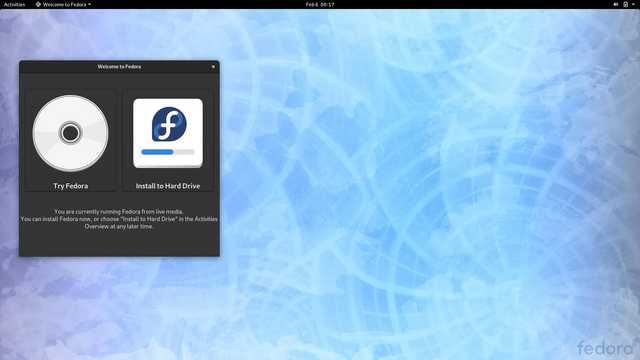Click the battery status icon in top bar

625,4
